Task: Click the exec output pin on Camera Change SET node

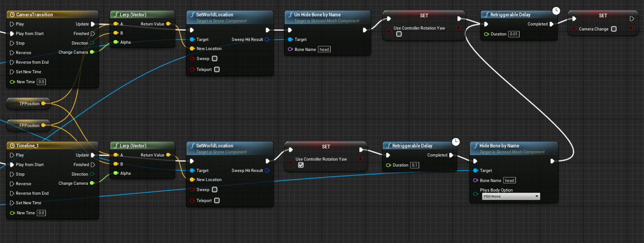Action: (632, 19)
